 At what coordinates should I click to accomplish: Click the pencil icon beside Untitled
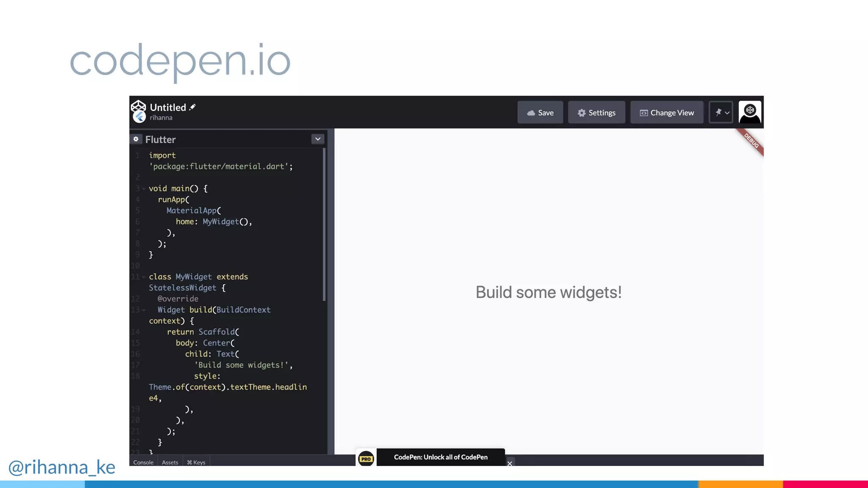192,107
